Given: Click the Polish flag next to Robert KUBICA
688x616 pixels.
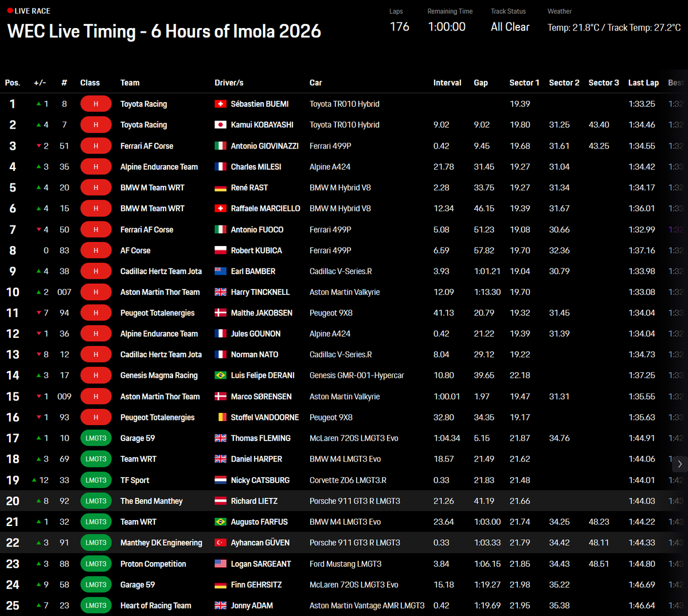Looking at the screenshot, I should (220, 250).
